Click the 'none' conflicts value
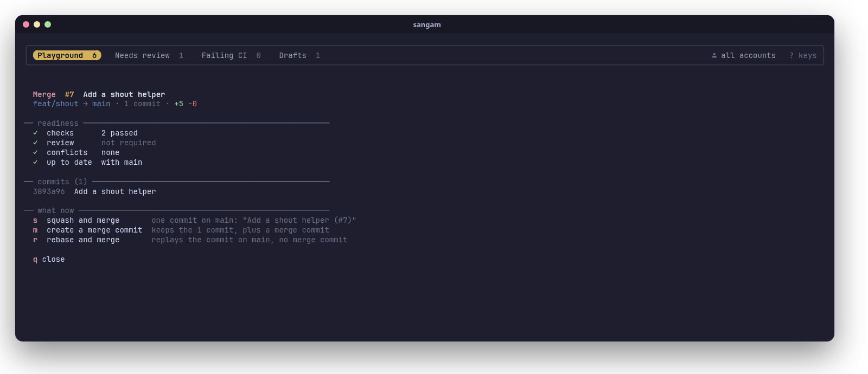Screen dimensions: 868x374 [x=110, y=153]
